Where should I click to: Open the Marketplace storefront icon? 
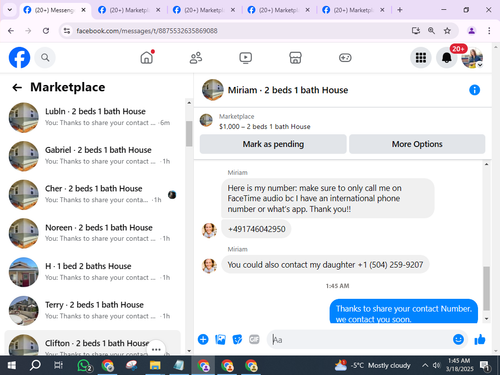pos(295,58)
